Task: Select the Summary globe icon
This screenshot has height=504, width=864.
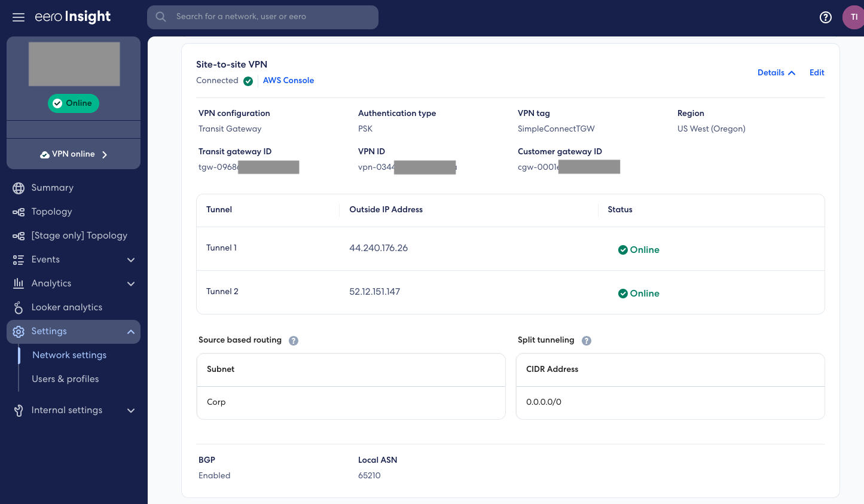Action: click(18, 188)
